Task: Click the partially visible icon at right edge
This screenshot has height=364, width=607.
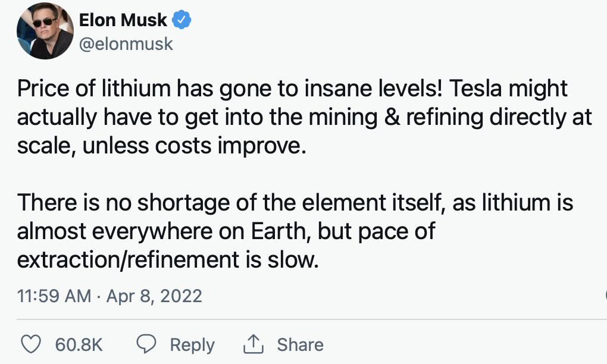Action: pos(605,296)
